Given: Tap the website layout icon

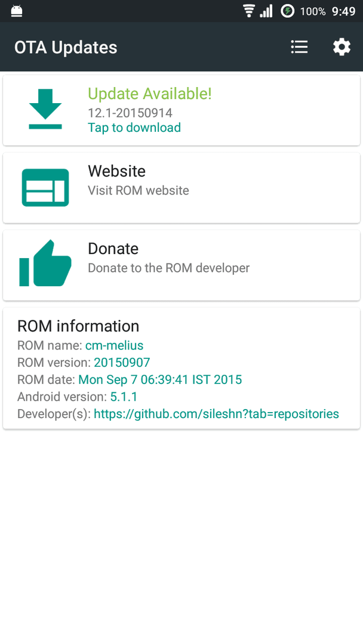Looking at the screenshot, I should [x=45, y=187].
